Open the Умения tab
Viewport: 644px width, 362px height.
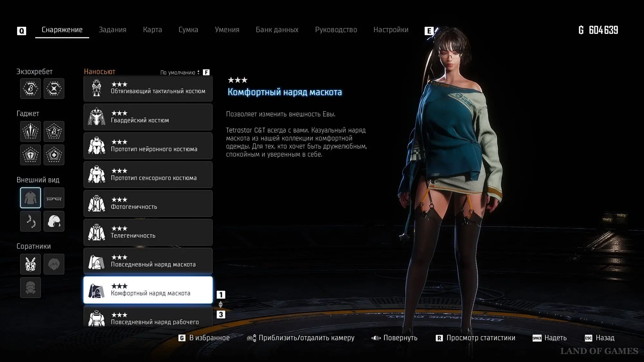click(227, 30)
